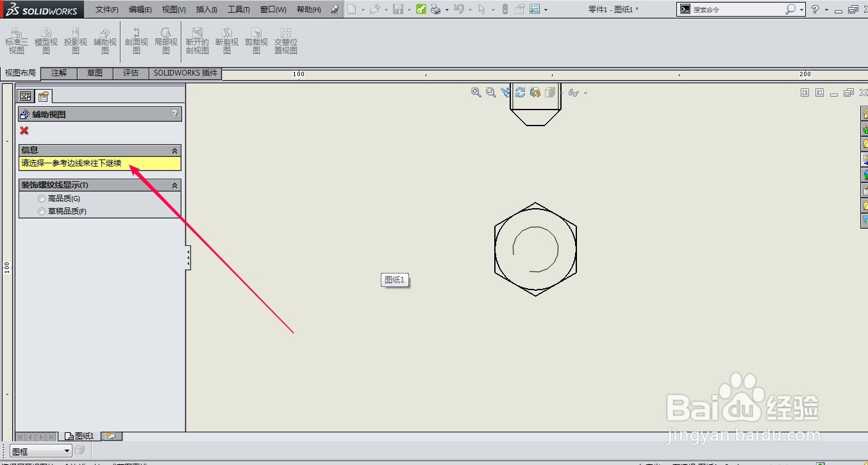The height and width of the screenshot is (465, 868).
Task: Open the New document dropdown arrow
Action: point(363,10)
